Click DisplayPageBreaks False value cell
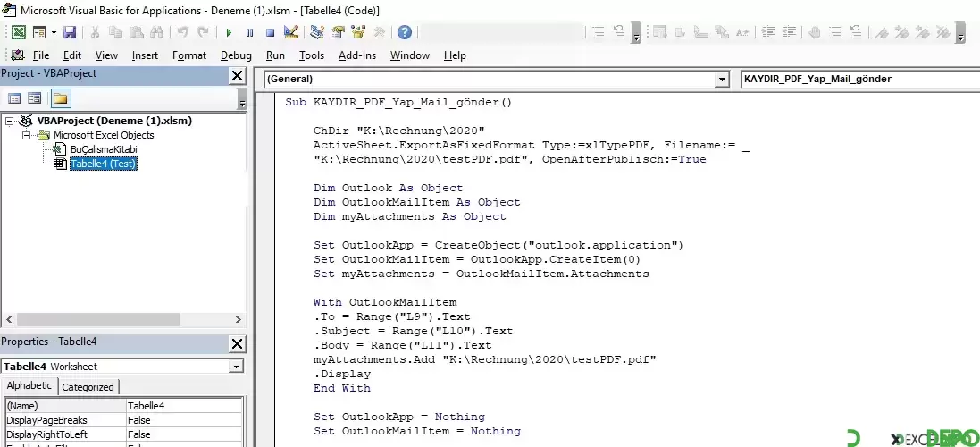 click(x=184, y=420)
